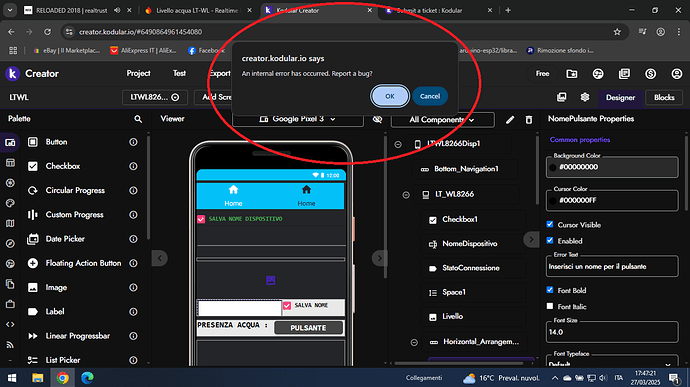Open File Explorer from the taskbar

[x=37, y=378]
